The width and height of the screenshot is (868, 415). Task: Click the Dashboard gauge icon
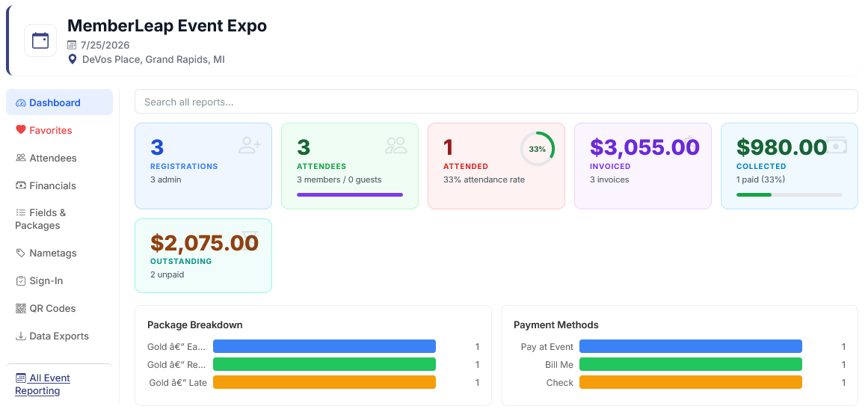pyautogui.click(x=21, y=103)
